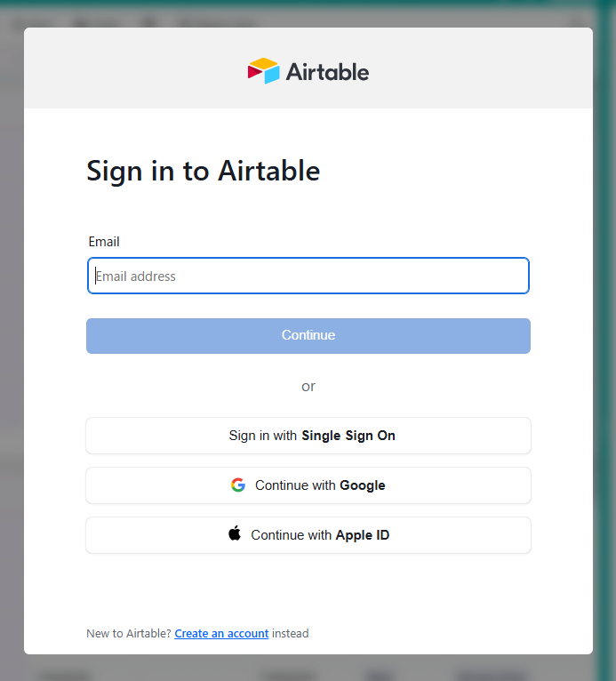Click the Google logo icon
The image size is (616, 681).
(238, 485)
